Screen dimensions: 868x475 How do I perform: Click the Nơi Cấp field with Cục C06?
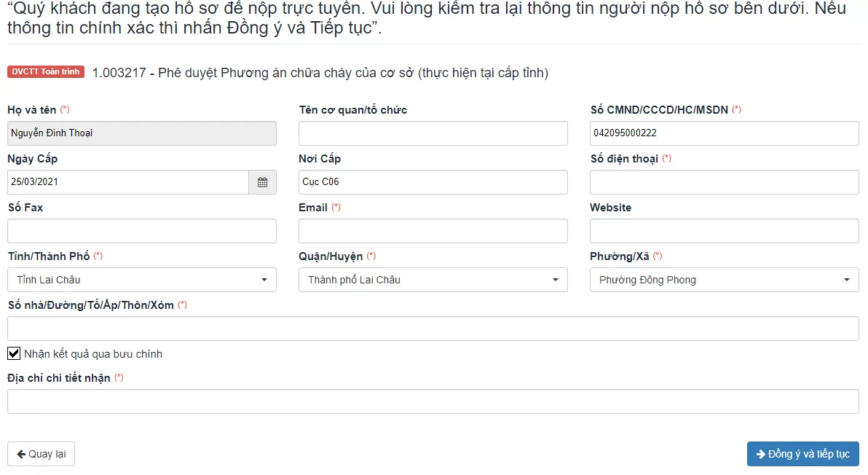pos(433,182)
